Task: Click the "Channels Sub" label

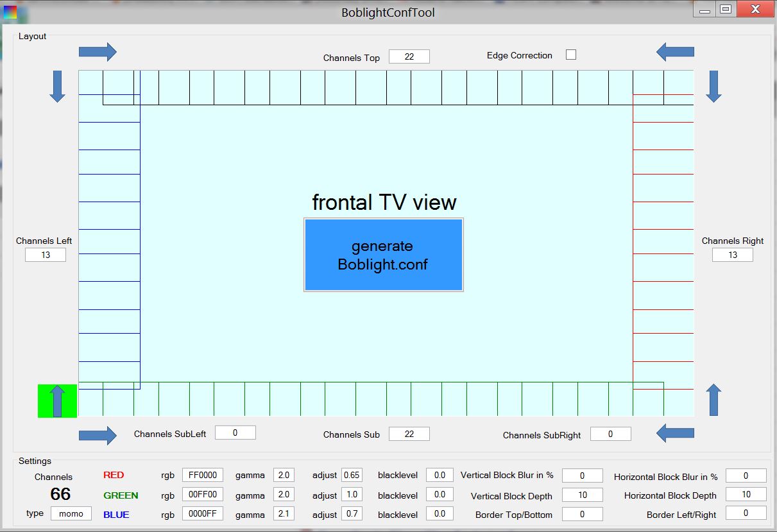Action: click(x=352, y=434)
